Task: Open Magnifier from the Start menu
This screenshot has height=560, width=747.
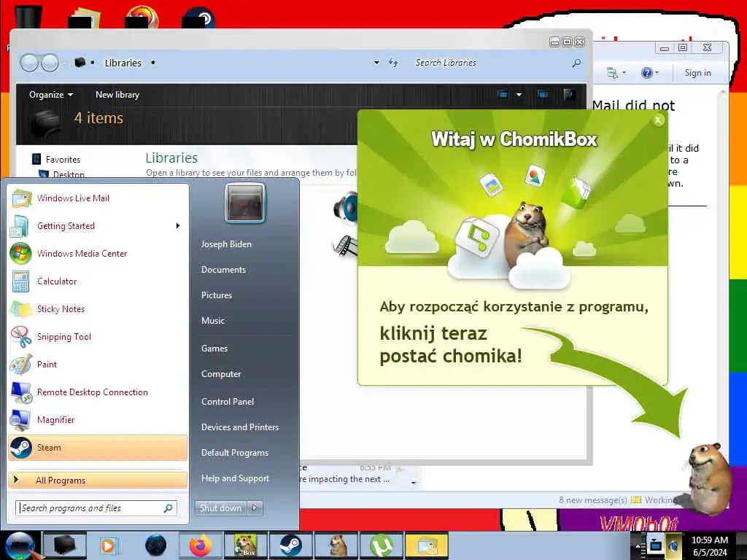Action: pos(98,419)
